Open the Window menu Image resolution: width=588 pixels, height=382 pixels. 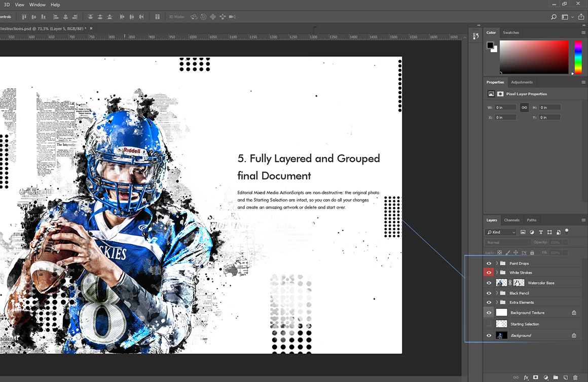(x=37, y=5)
